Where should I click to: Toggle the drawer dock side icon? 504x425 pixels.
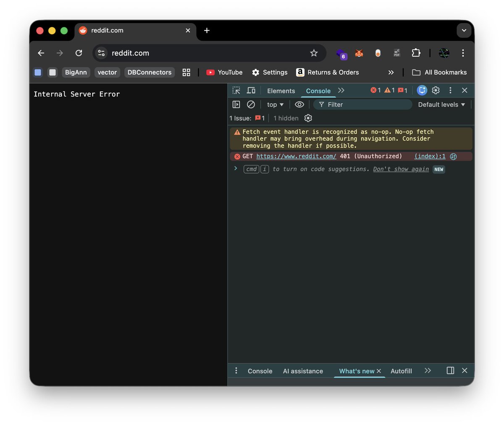pos(450,370)
